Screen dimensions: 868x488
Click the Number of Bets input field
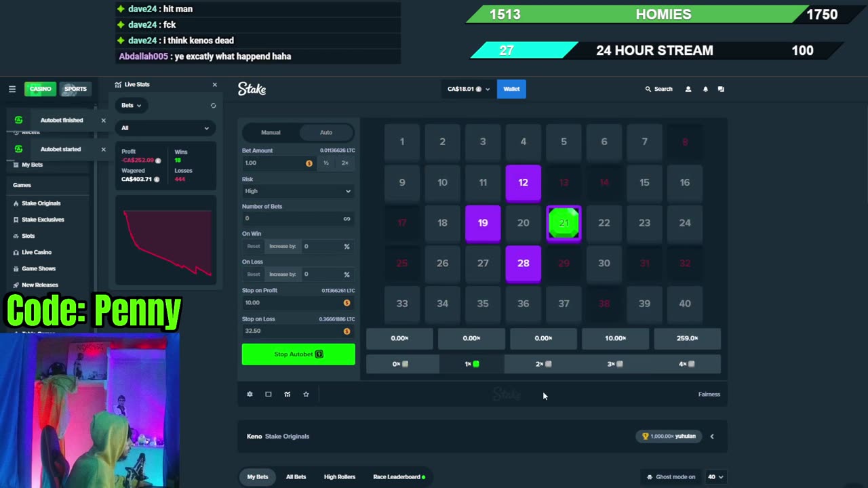click(298, 218)
